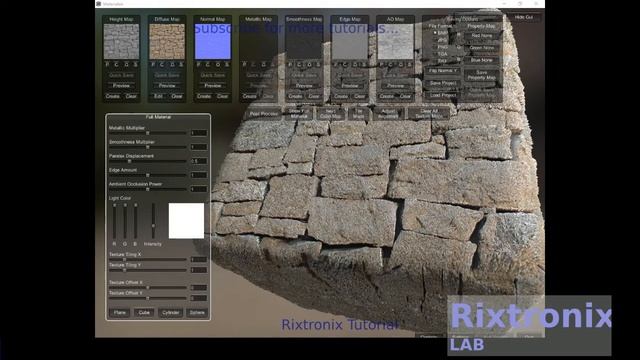
Task: Click the C button under AO Map
Action: coord(391,64)
